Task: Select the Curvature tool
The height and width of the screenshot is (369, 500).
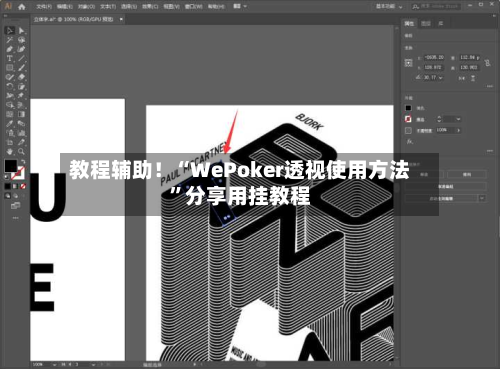Action: click(x=21, y=49)
